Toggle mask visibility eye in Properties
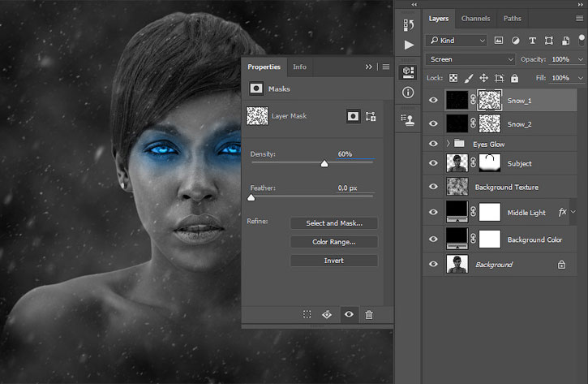This screenshot has width=588, height=384. (349, 314)
